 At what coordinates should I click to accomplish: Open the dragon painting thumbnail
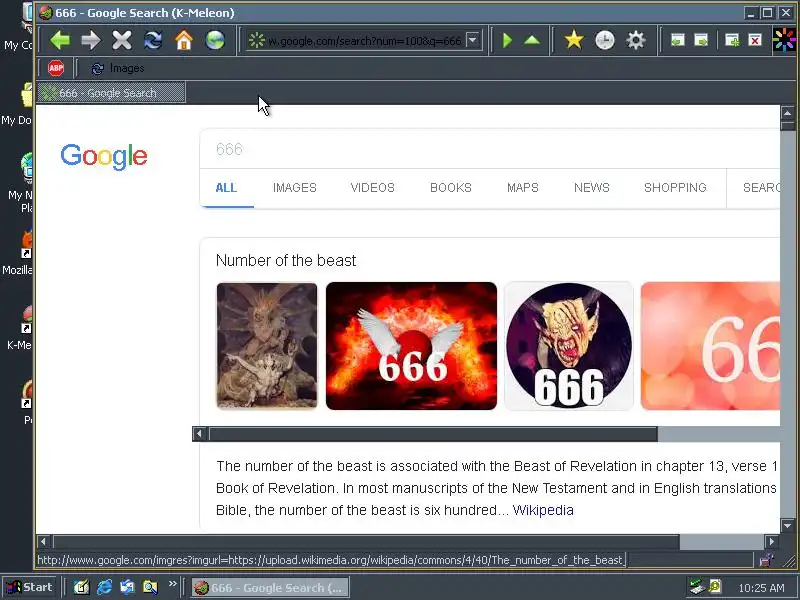point(267,346)
